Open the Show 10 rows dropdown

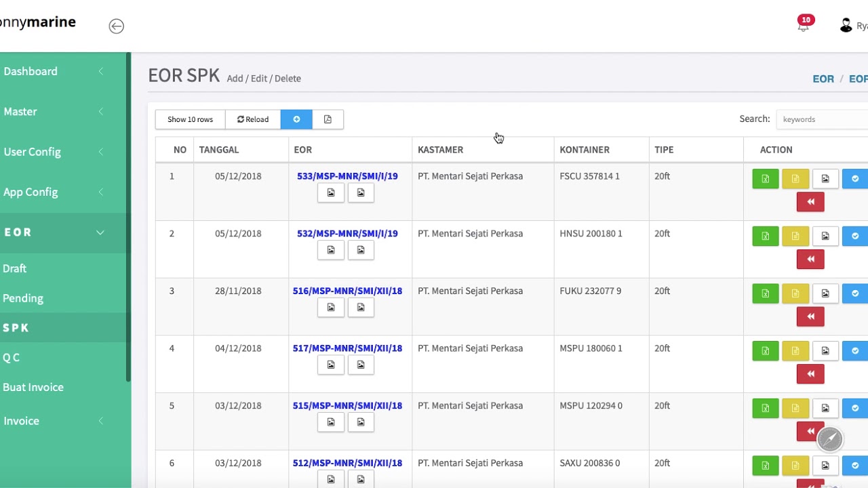coord(190,119)
